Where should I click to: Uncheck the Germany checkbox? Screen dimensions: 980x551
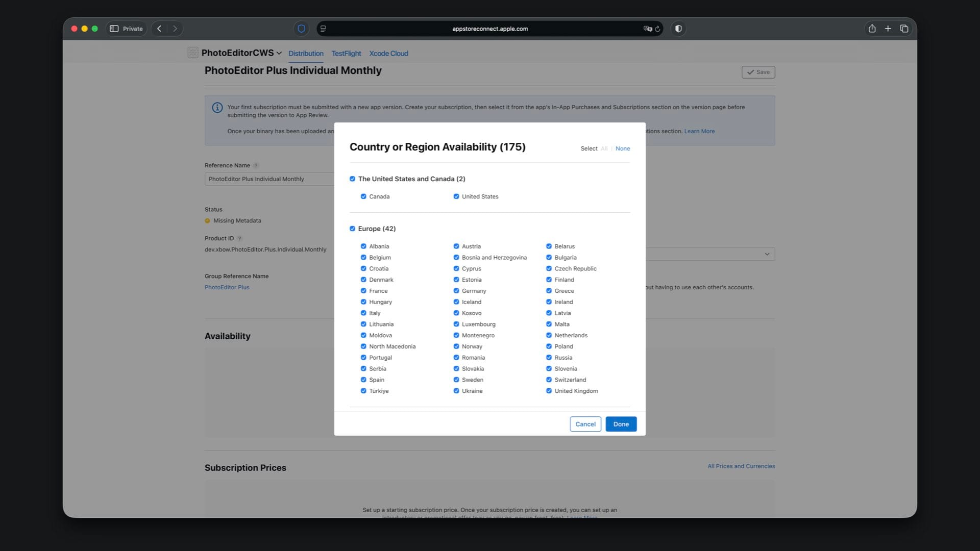tap(456, 291)
